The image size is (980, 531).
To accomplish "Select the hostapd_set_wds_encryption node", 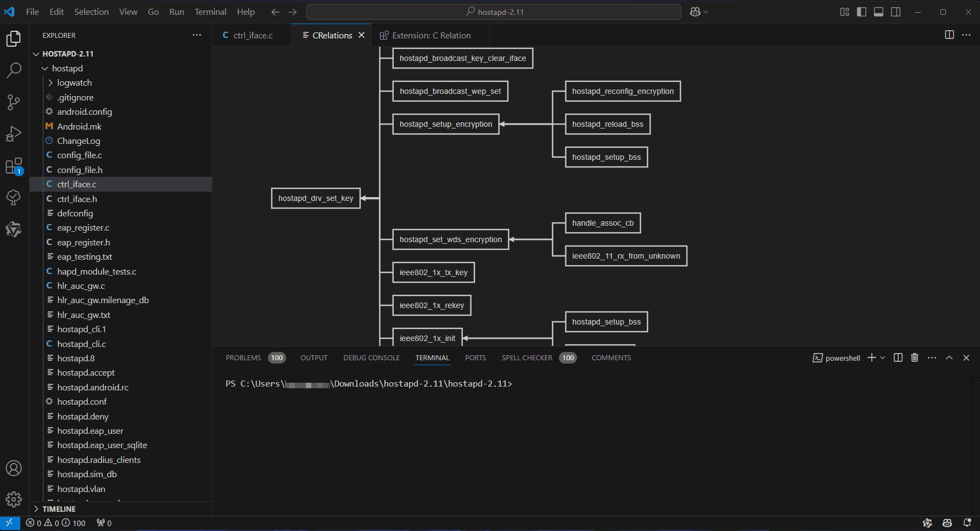I will coord(451,239).
